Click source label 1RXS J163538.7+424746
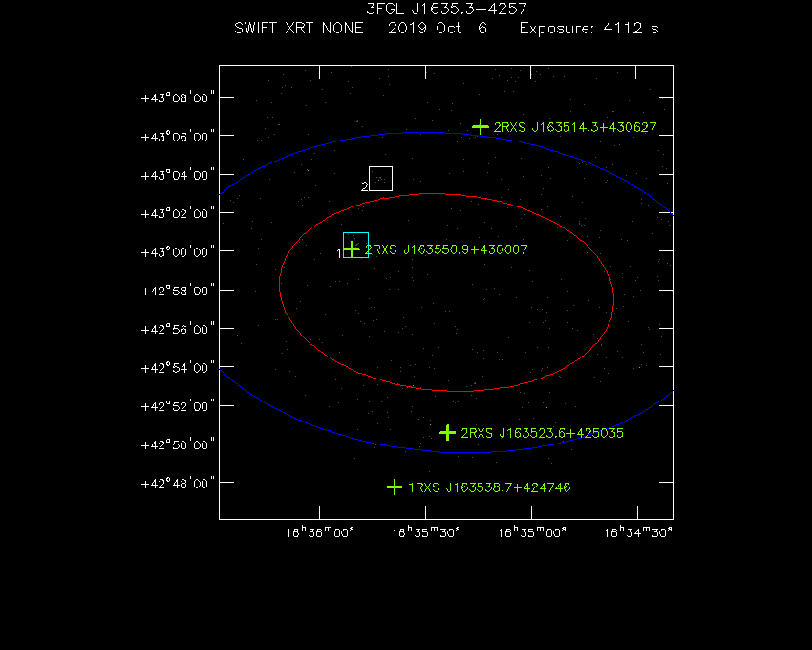Viewport: 812px width, 650px height. (489, 487)
